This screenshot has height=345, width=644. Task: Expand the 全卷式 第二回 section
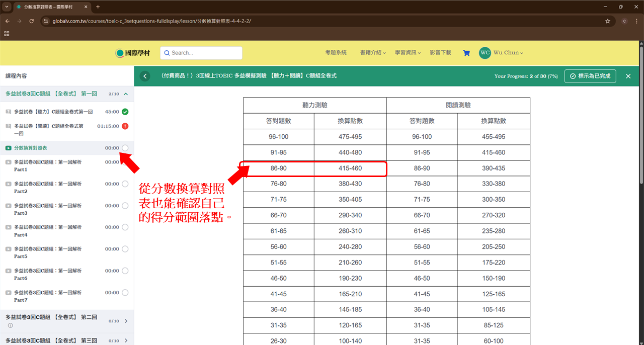pyautogui.click(x=125, y=321)
